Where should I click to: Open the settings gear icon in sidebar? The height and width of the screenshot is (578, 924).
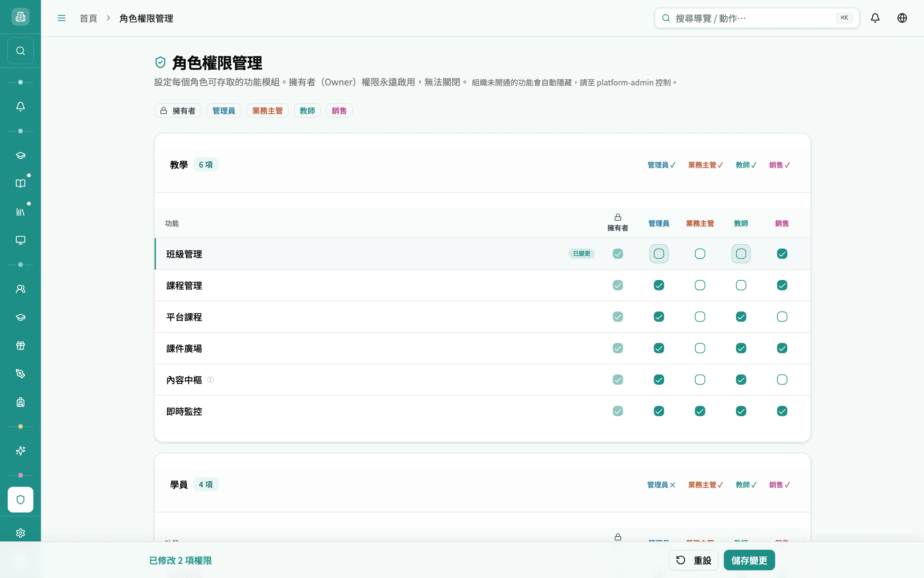pyautogui.click(x=20, y=533)
